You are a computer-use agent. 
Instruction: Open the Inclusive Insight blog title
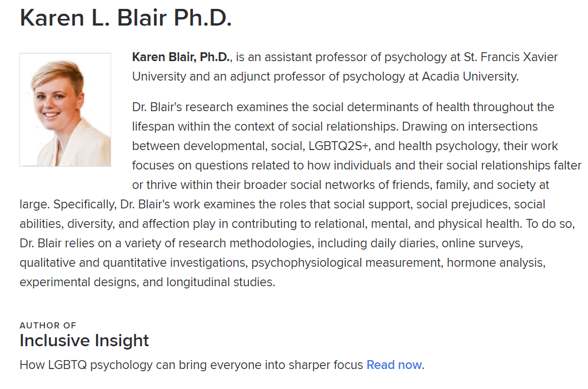point(84,341)
